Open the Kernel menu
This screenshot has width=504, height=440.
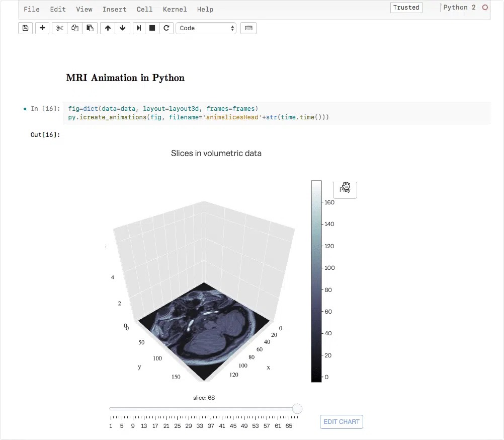(175, 9)
